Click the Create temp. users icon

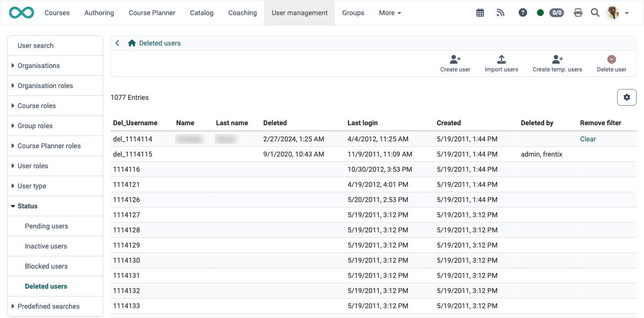click(557, 60)
